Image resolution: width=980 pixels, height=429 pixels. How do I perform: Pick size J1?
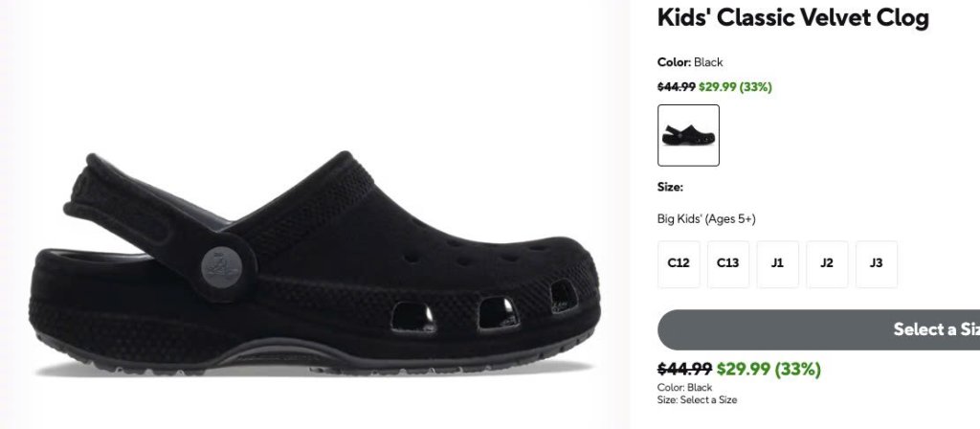(x=777, y=264)
